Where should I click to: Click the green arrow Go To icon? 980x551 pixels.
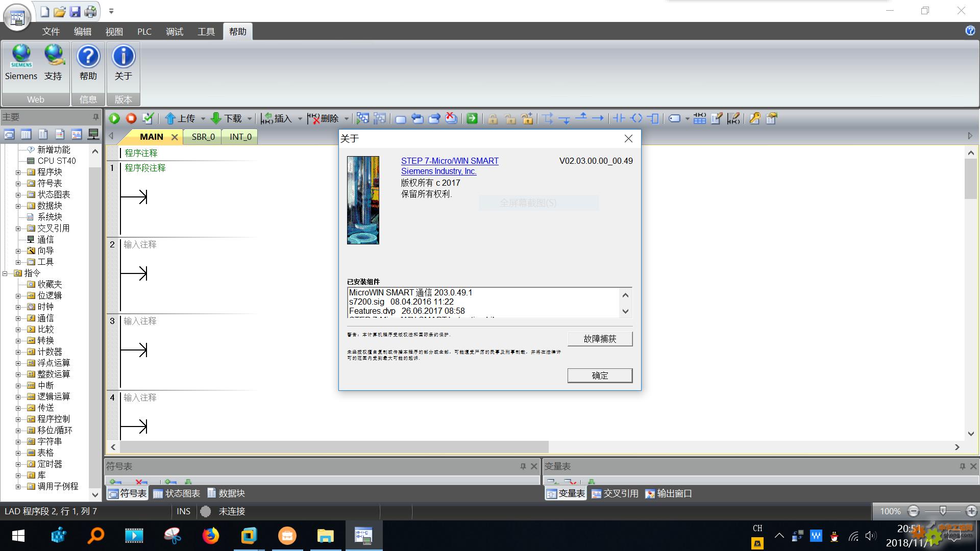pyautogui.click(x=472, y=118)
